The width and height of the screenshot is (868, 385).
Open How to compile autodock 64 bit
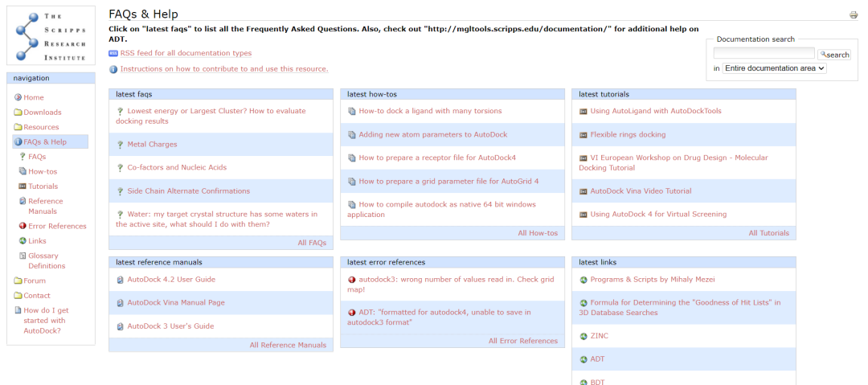coord(442,210)
